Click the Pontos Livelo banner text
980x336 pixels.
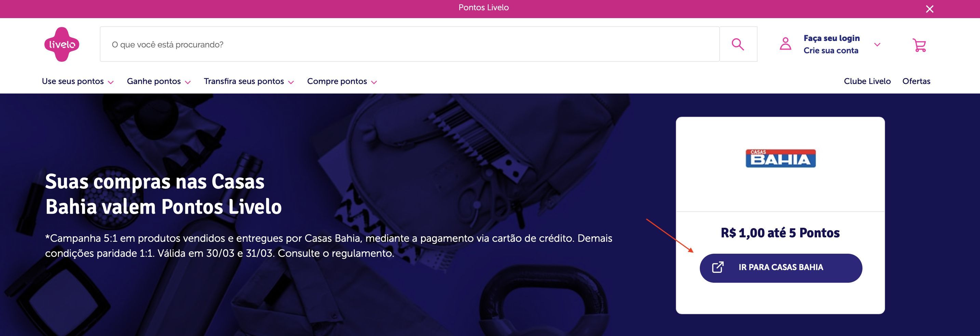pos(483,8)
